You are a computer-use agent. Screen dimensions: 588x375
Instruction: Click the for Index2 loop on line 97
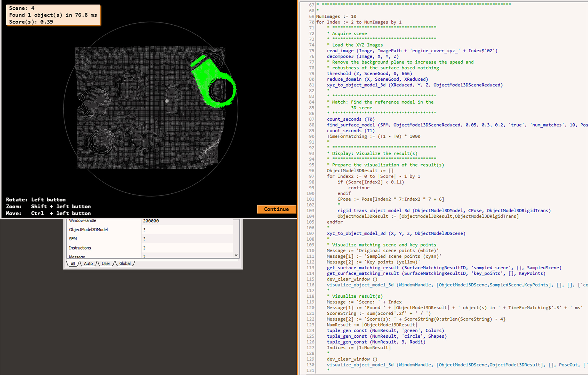pyautogui.click(x=373, y=176)
